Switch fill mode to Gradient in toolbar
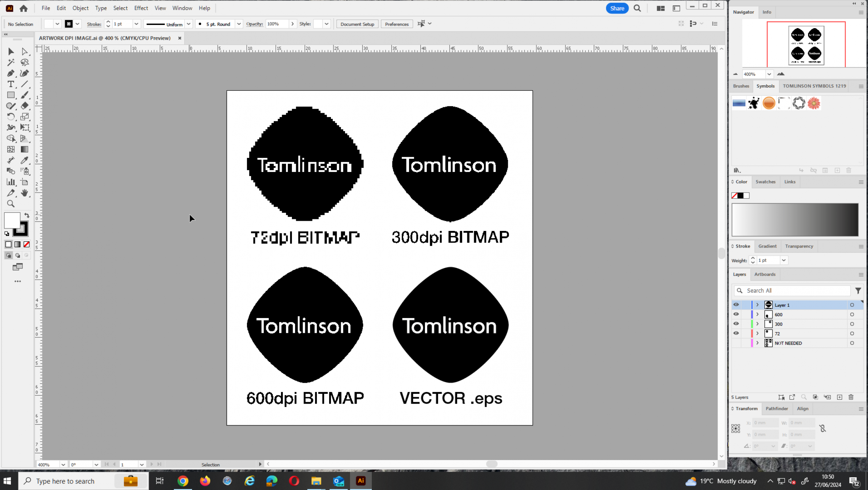This screenshot has height=490, width=868. click(x=17, y=245)
